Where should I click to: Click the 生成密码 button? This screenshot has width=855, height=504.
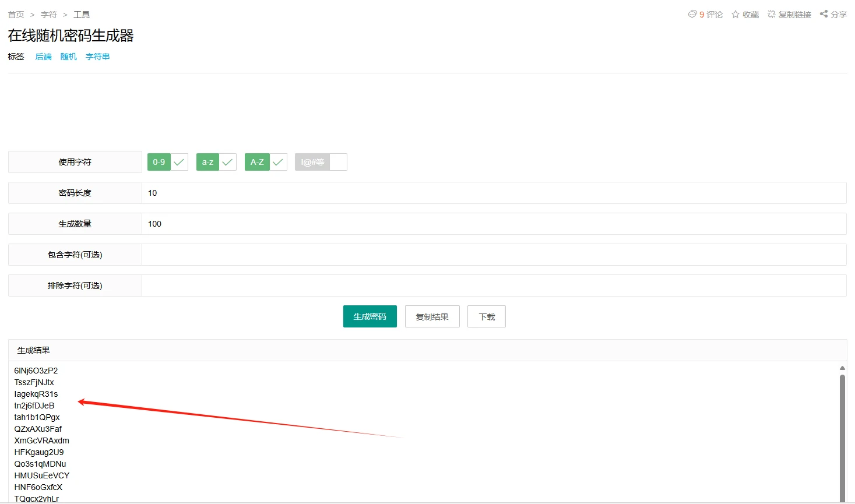(370, 316)
